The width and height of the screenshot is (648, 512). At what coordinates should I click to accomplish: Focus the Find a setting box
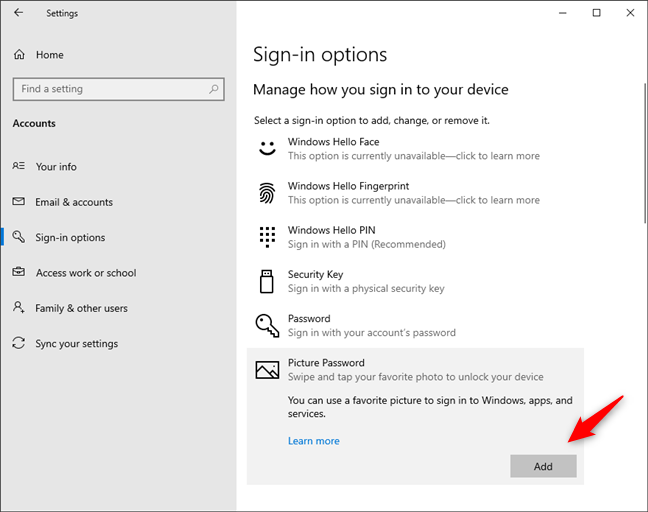click(119, 89)
